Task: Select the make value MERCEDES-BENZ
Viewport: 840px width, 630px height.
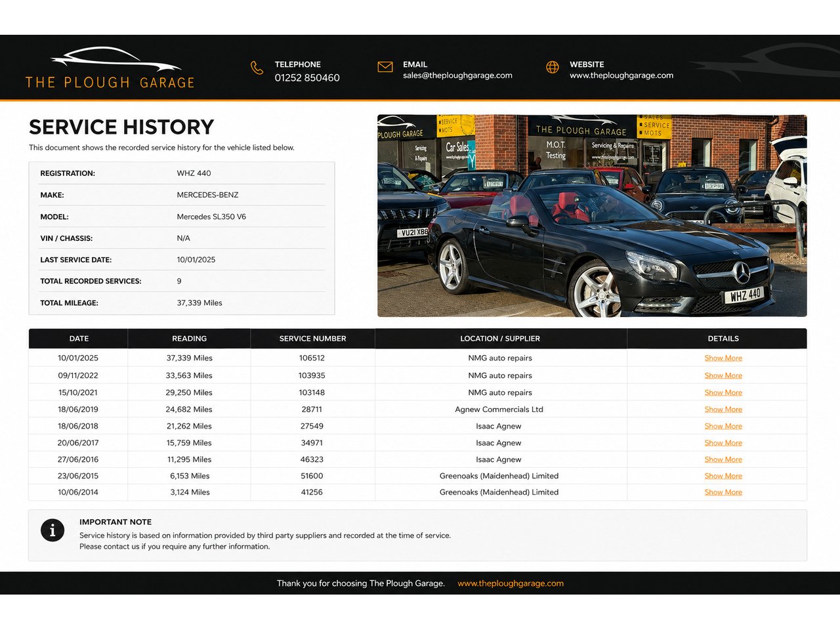Action: click(x=207, y=195)
